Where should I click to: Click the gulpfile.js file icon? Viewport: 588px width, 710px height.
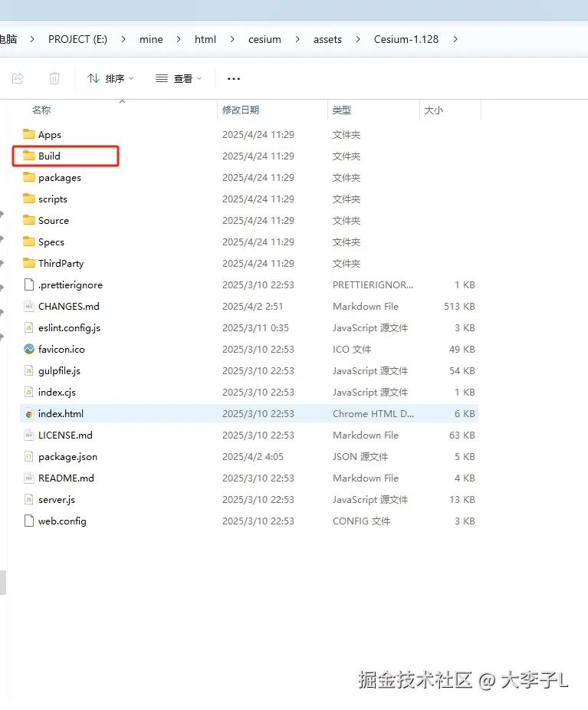(x=29, y=370)
